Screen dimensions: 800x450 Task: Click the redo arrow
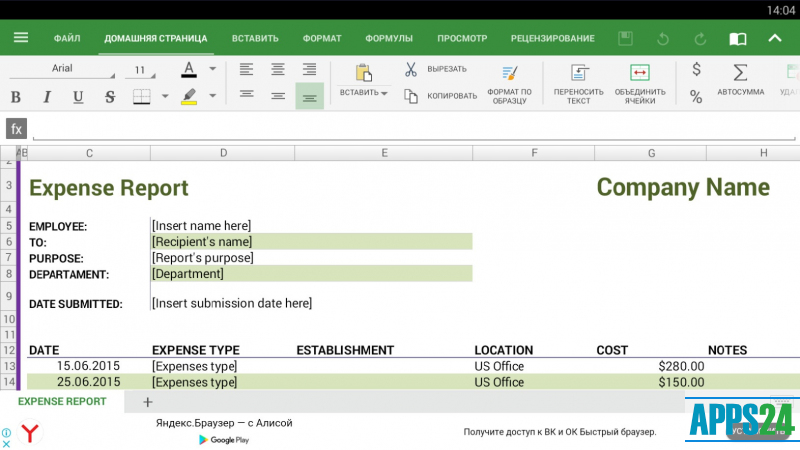(700, 39)
